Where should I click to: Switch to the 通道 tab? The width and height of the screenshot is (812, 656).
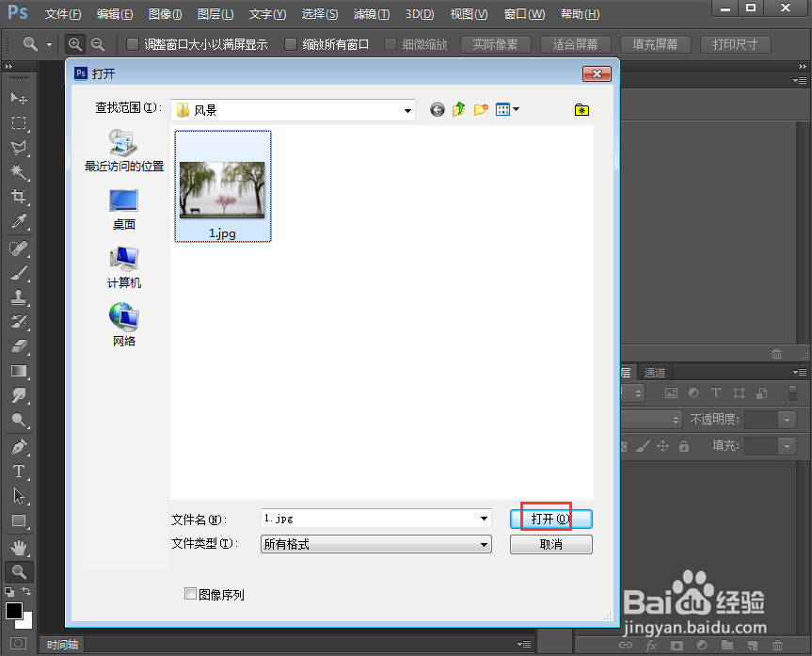click(655, 373)
